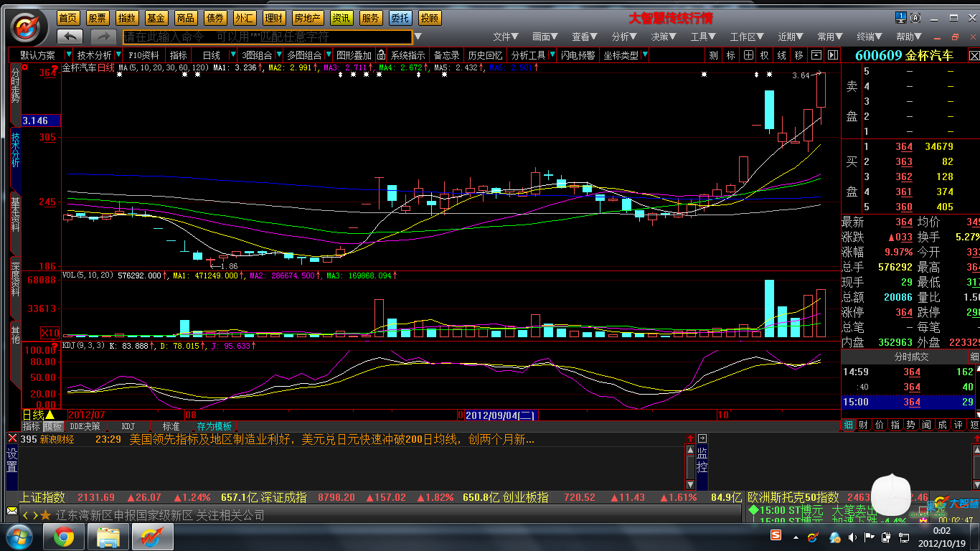Click the 2012/09/04 date marker on timeline
Screen dimensions: 980x551
499,415
